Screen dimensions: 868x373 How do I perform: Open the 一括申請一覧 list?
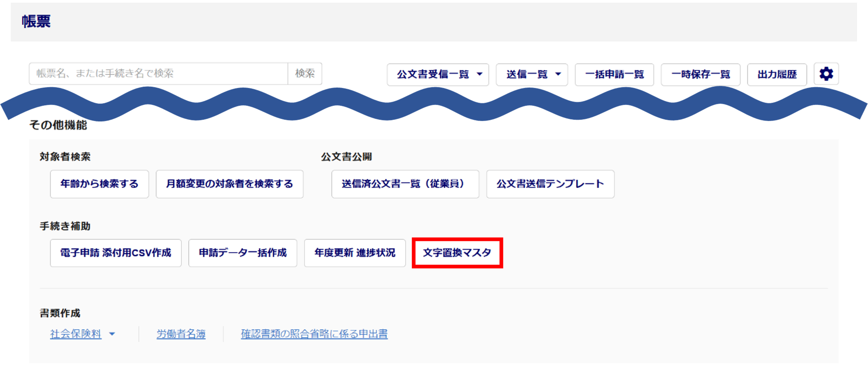point(614,74)
